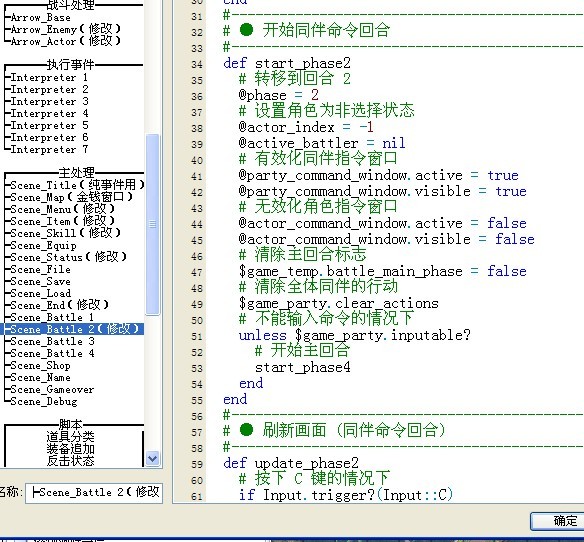Place cursor on def start_phase2 line

coord(287,63)
